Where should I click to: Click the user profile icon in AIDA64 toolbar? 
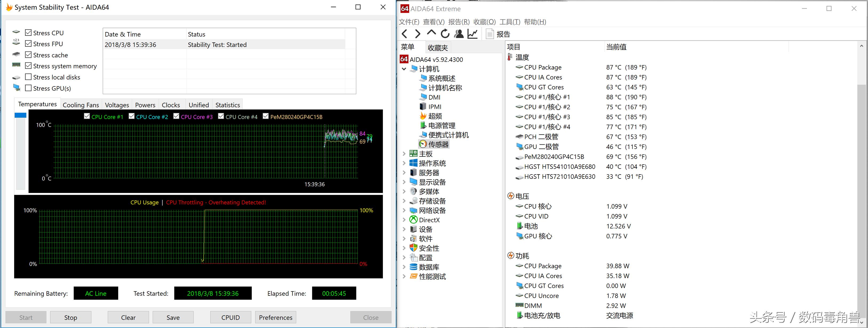coord(459,34)
